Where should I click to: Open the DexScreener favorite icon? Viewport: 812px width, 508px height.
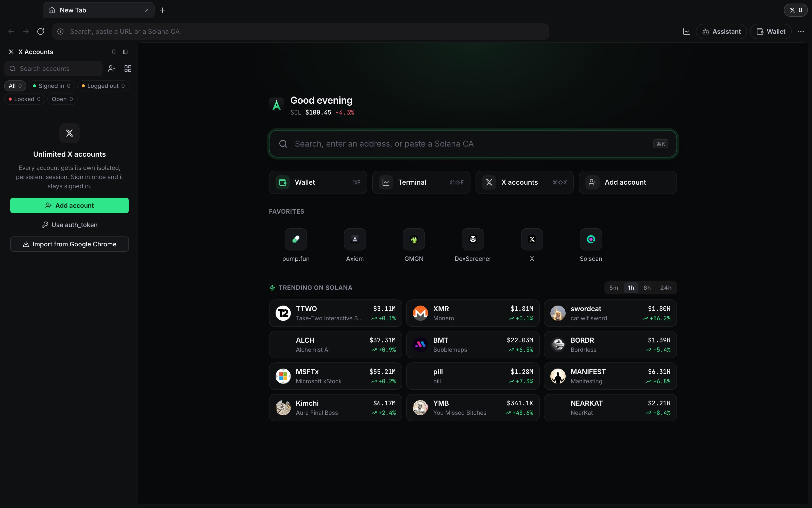click(473, 239)
